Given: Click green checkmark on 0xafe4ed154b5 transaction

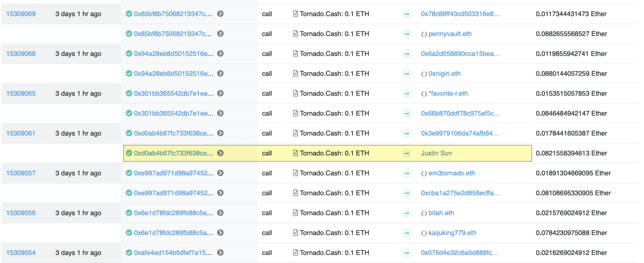Looking at the screenshot, I should point(129,252).
